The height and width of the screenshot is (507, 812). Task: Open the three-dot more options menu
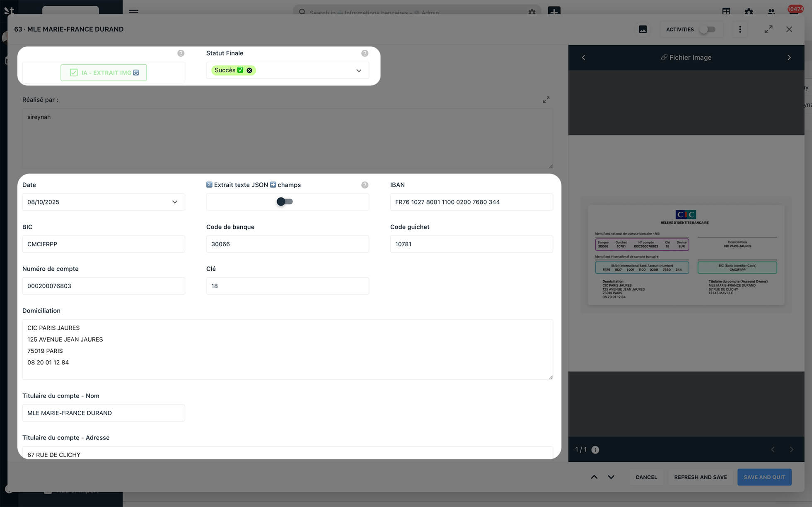[x=740, y=29]
